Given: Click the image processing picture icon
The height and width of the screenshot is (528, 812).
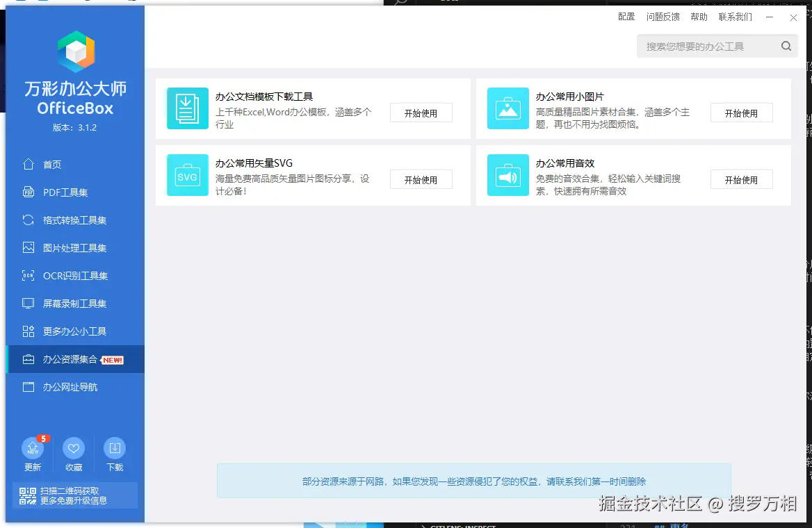Looking at the screenshot, I should 29,247.
